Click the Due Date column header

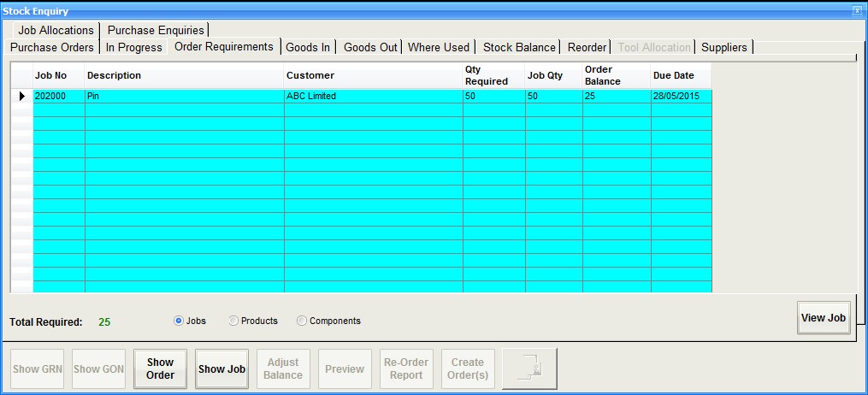680,75
